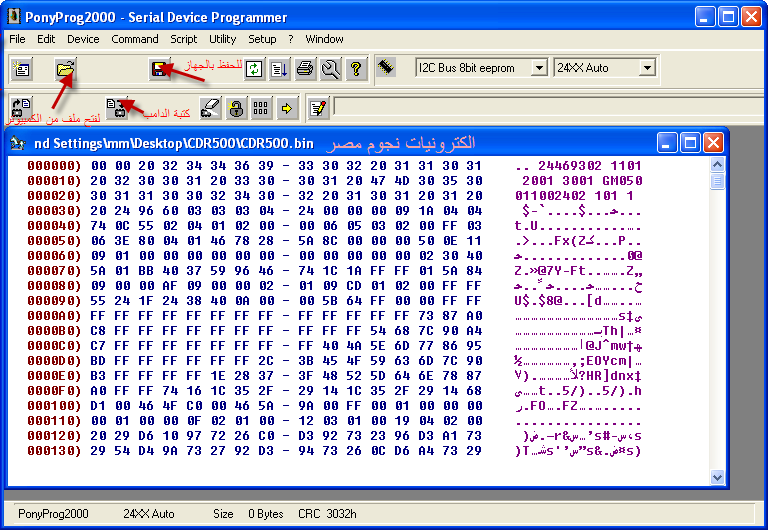Maximize the CDR500.bin child window

click(690, 143)
